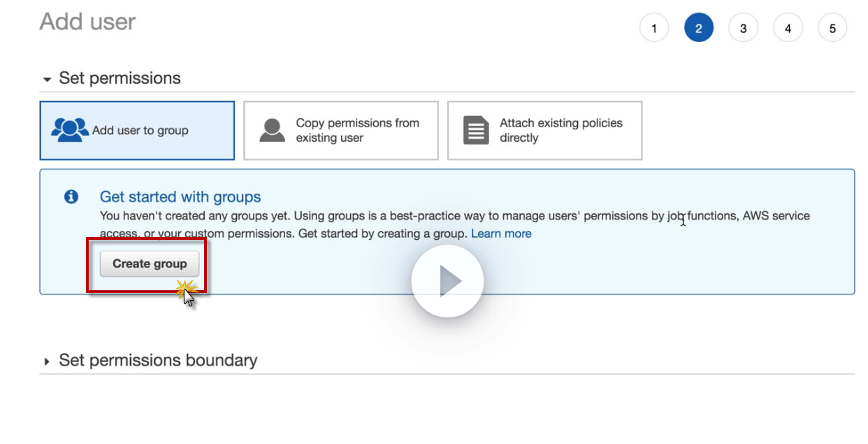Click the 'Add user' page title
This screenshot has height=444, width=868.
click(87, 22)
